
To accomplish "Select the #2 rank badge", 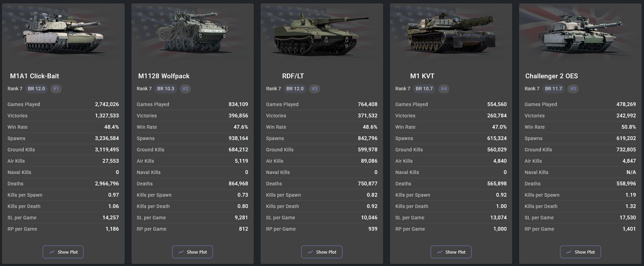I will 185,89.
